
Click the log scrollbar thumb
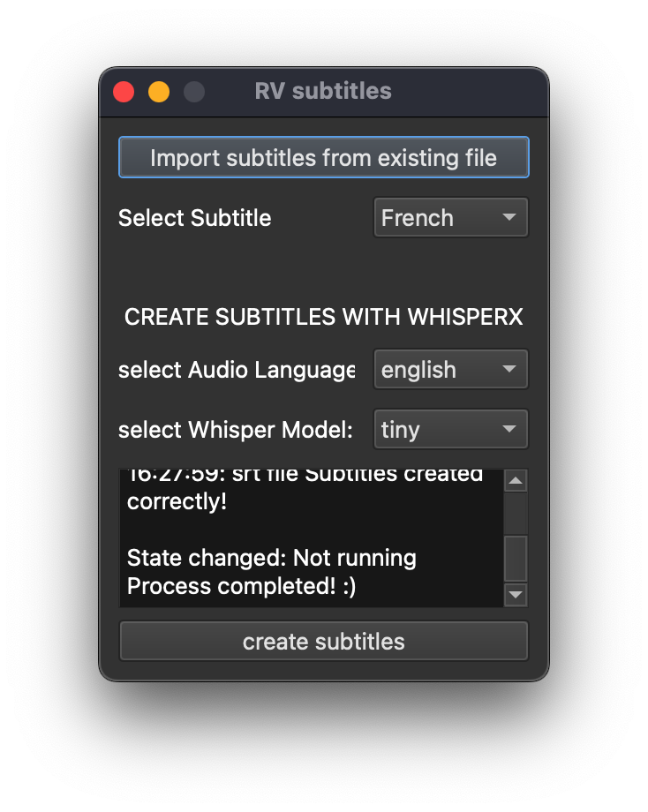[x=516, y=558]
